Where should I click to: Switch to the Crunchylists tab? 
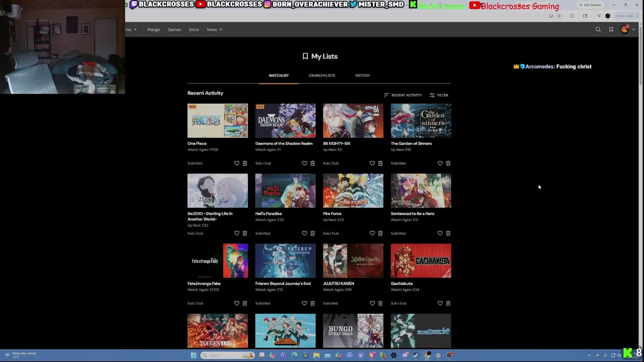click(321, 75)
